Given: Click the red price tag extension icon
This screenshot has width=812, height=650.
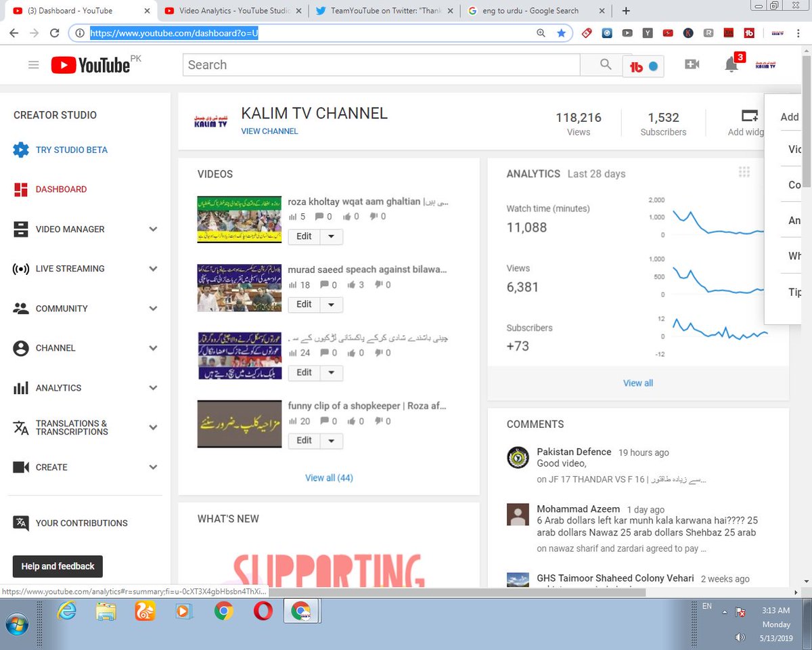Looking at the screenshot, I should [x=586, y=32].
